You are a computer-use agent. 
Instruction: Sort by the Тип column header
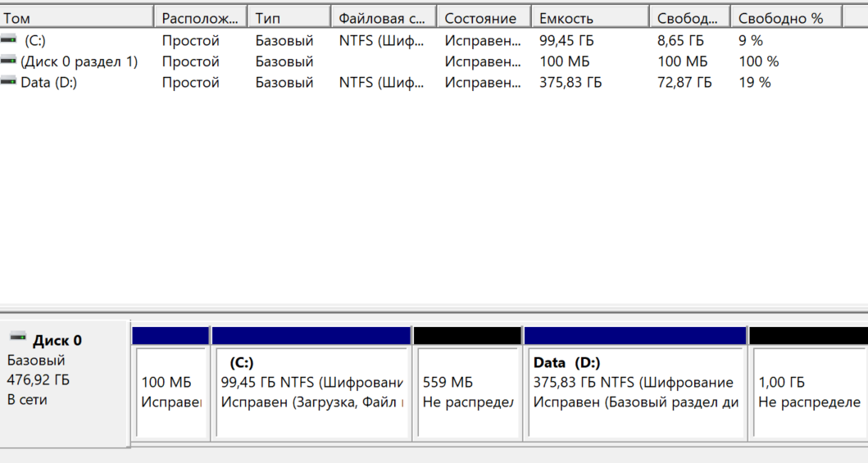tap(289, 18)
